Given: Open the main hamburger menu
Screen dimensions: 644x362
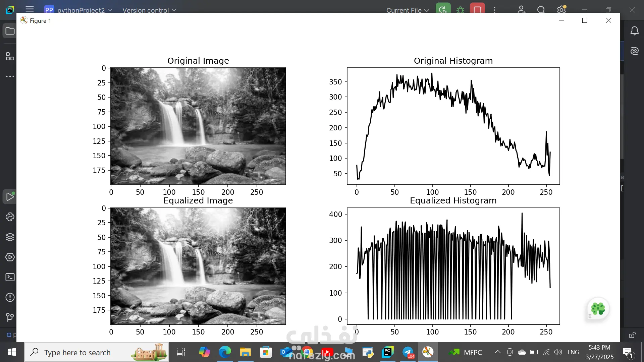Looking at the screenshot, I should [x=30, y=9].
